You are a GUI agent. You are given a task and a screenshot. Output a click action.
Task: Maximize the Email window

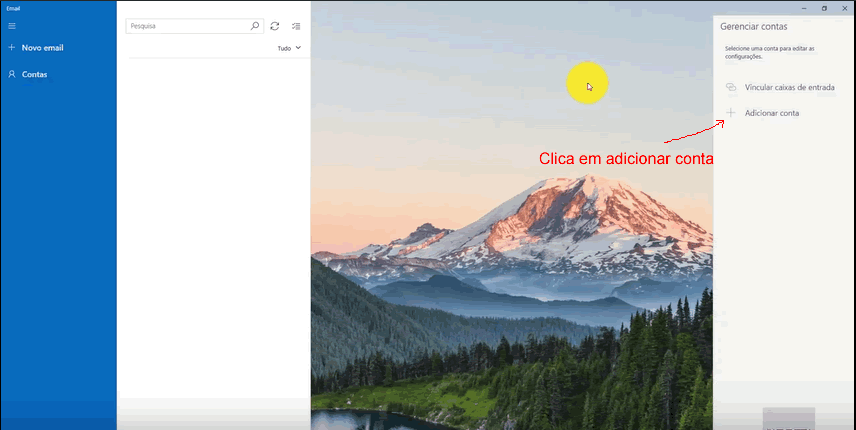click(x=824, y=8)
